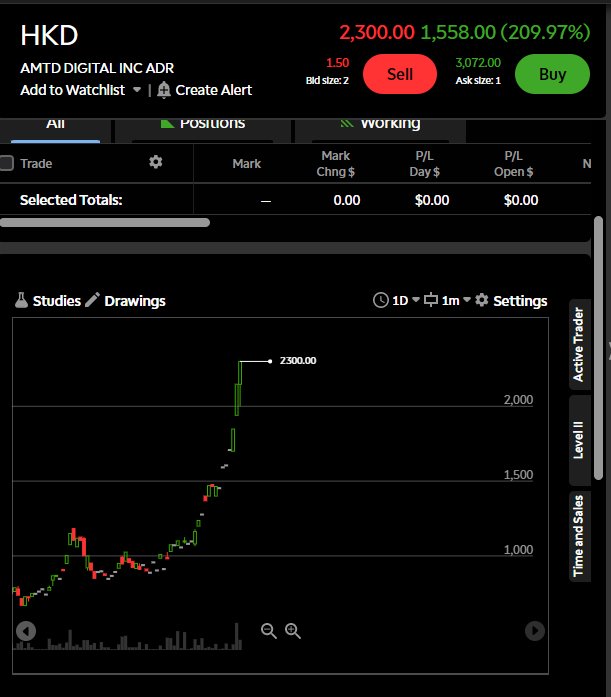Click the Selected Totals row label
The image size is (611, 697).
click(71, 200)
